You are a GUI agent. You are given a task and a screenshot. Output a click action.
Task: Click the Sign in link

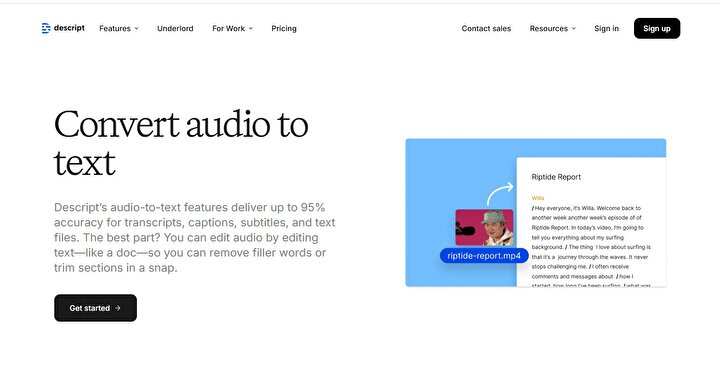coord(606,28)
